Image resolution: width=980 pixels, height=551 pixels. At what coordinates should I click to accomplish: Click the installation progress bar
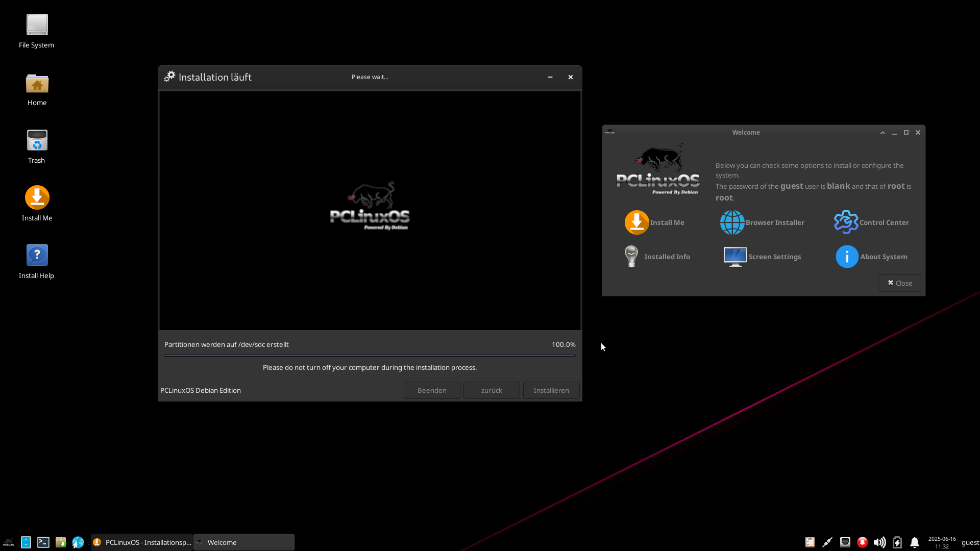click(370, 355)
